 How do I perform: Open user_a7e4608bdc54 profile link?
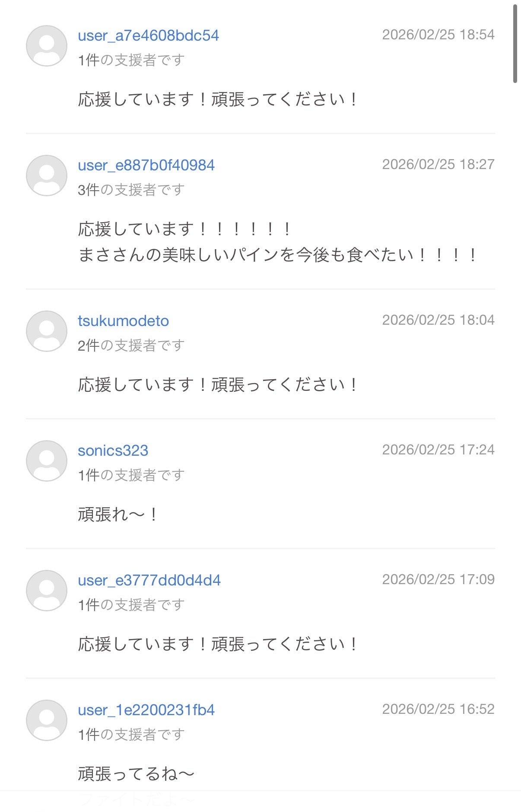(148, 35)
